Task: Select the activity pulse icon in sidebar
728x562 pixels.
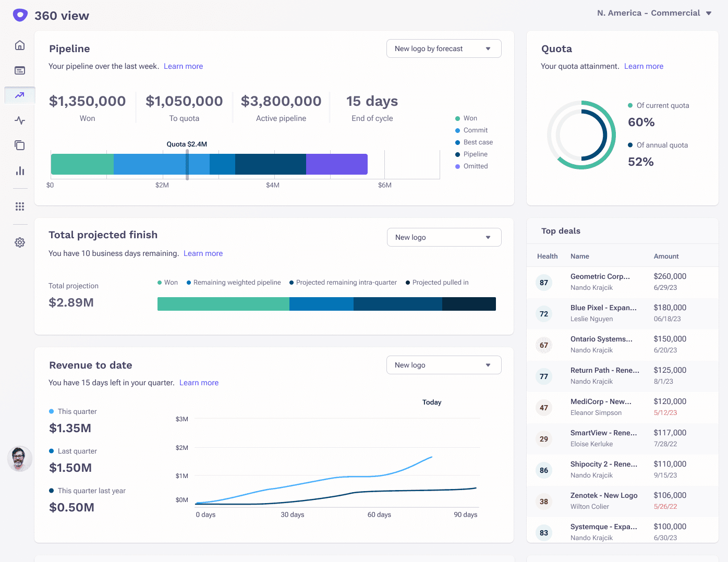Action: pyautogui.click(x=19, y=120)
